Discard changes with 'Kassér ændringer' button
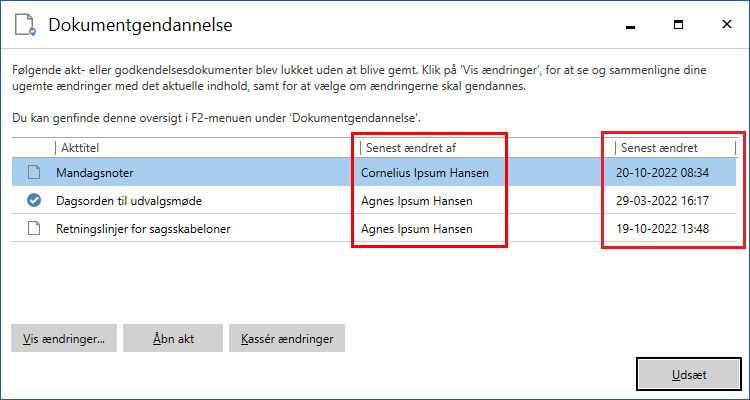 [287, 338]
